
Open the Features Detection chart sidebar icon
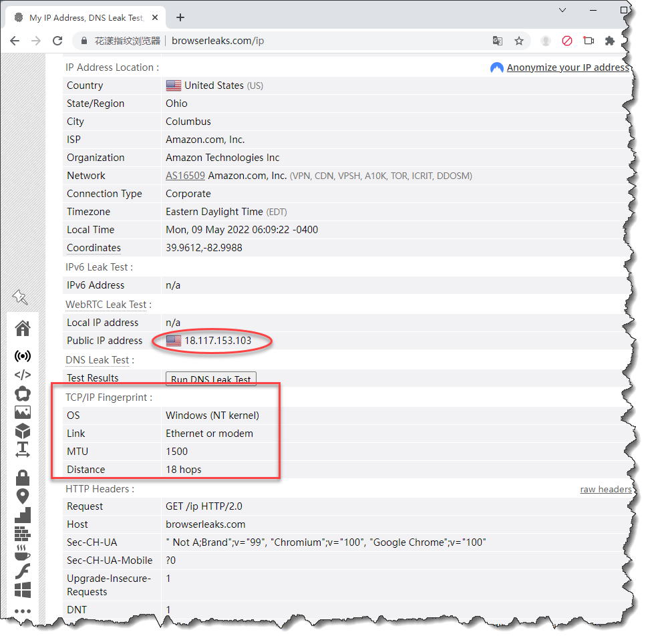coord(23,515)
